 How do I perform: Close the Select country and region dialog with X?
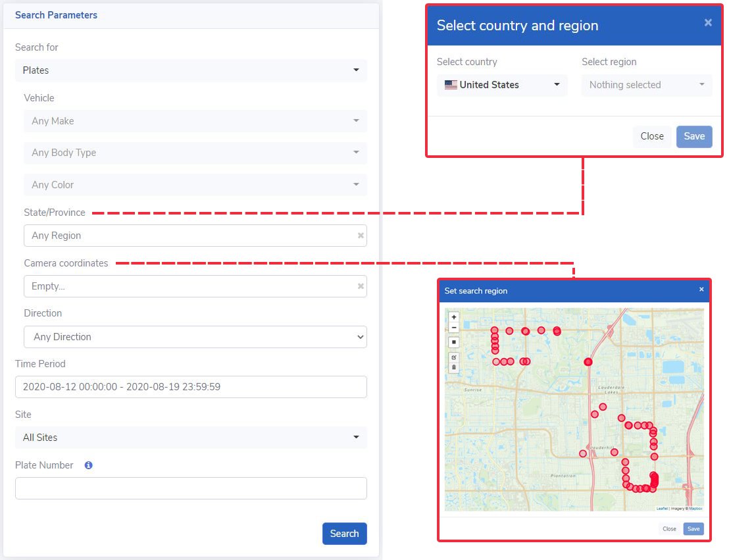(x=708, y=23)
